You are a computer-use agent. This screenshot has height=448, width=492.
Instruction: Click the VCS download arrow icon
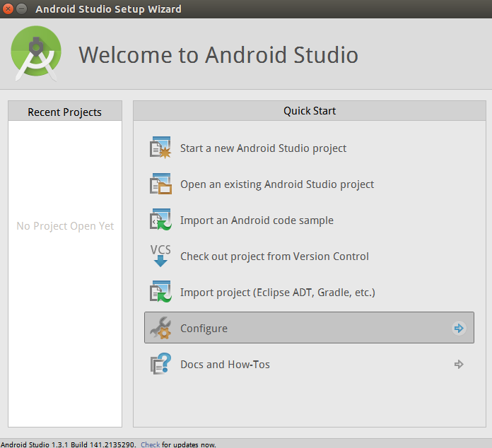click(x=160, y=256)
